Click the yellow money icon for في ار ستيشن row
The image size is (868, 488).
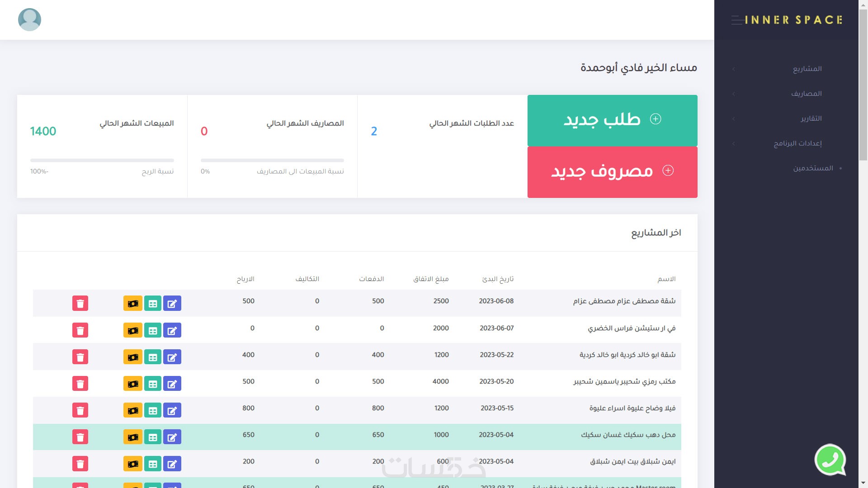[x=132, y=330]
